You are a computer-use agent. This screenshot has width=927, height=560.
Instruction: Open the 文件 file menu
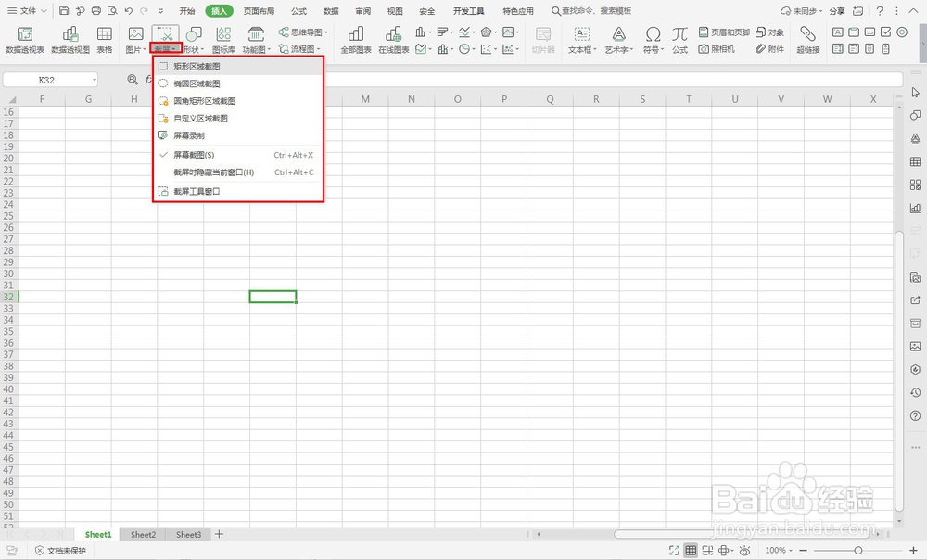(x=27, y=10)
